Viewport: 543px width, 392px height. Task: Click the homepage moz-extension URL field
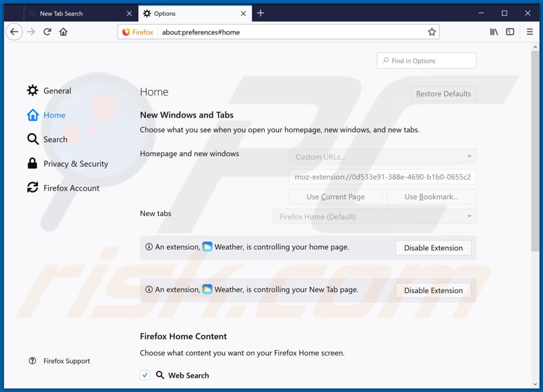click(x=382, y=177)
